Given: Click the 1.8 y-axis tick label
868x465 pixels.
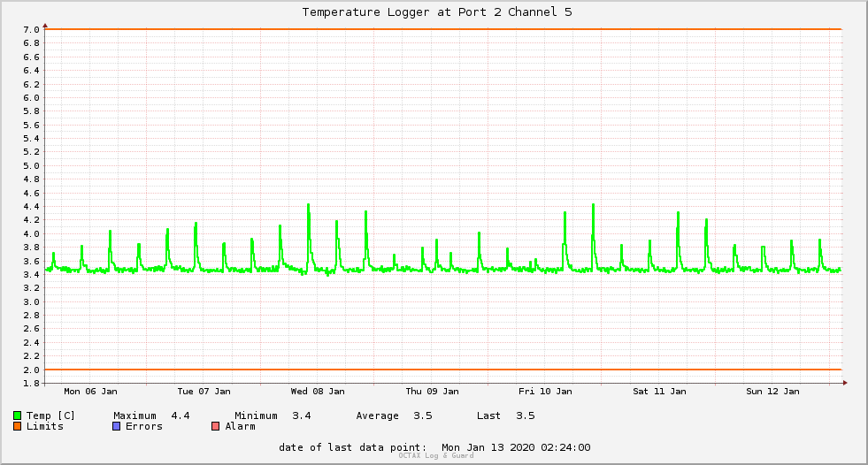Looking at the screenshot, I should click(32, 383).
